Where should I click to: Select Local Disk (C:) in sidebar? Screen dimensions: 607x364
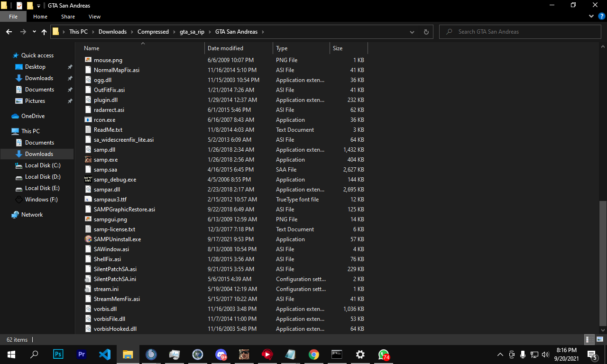pos(43,165)
